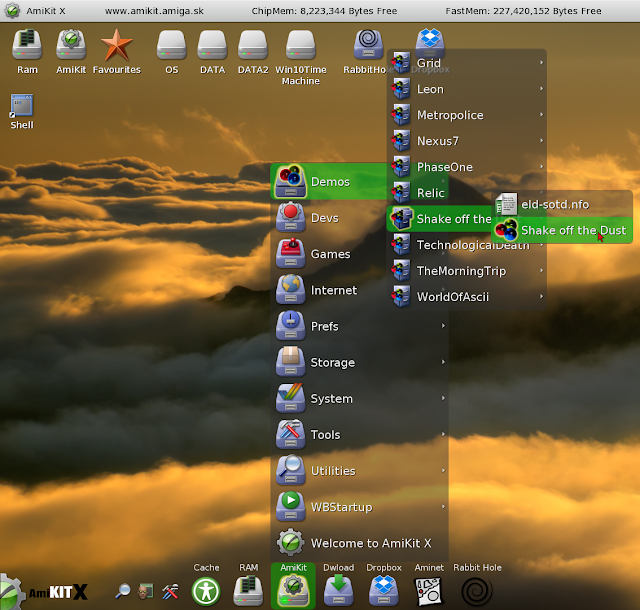Open the RAM icon in the dock
Screen dimensions: 640x610
(248, 590)
